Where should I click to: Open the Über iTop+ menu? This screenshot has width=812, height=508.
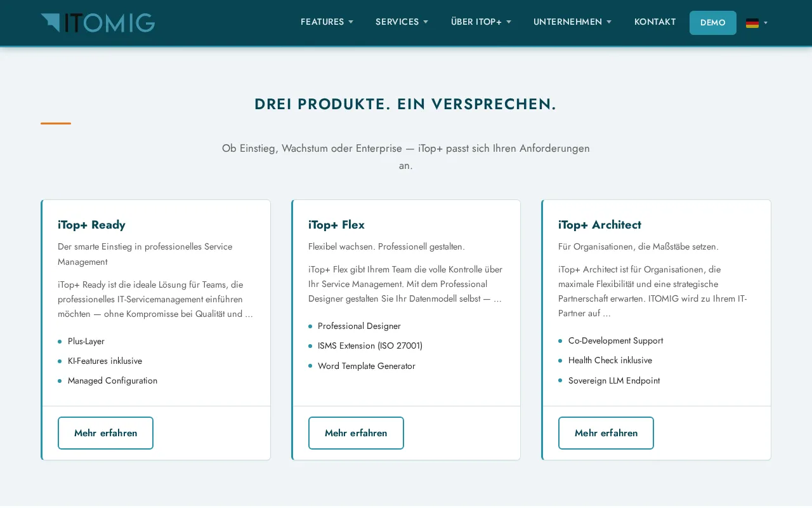[x=476, y=22]
